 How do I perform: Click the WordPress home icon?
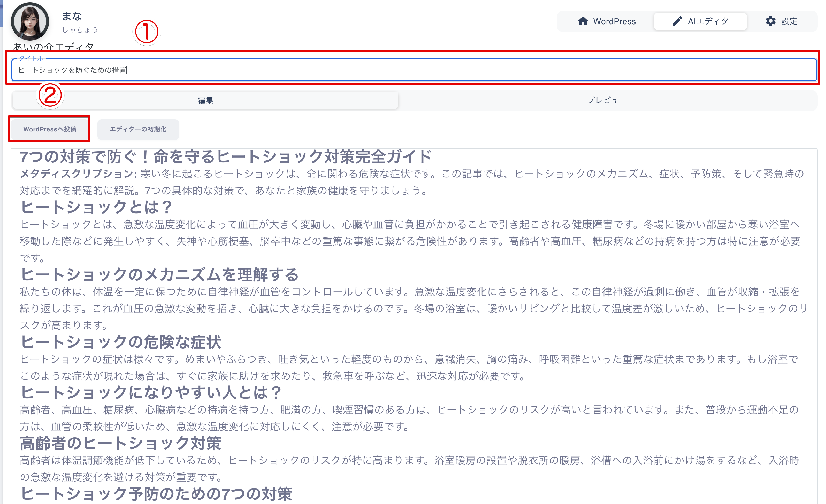(583, 21)
